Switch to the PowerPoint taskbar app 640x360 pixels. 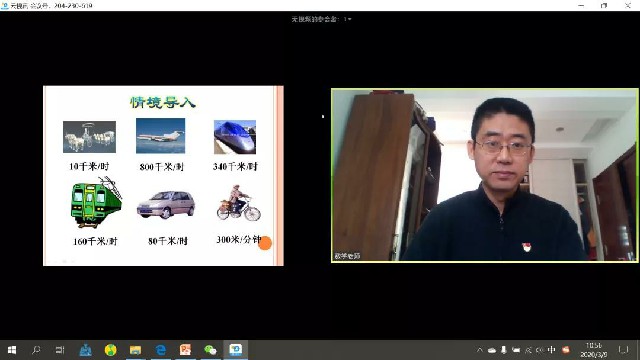[x=185, y=350]
